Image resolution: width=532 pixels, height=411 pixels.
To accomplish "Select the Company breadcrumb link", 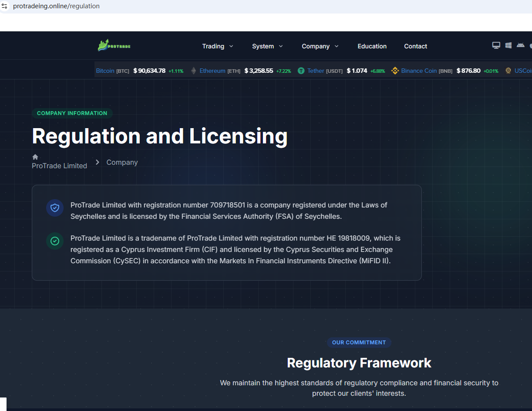I will tap(122, 162).
